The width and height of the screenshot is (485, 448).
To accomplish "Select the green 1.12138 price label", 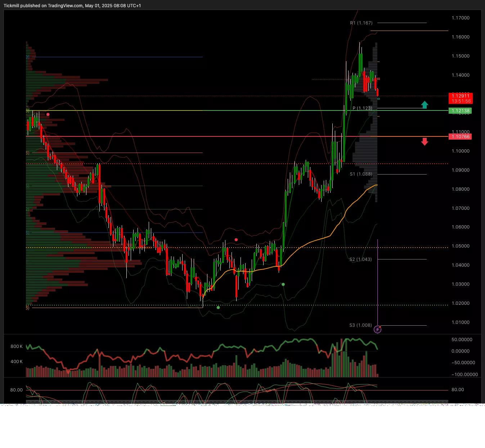I will (x=460, y=111).
